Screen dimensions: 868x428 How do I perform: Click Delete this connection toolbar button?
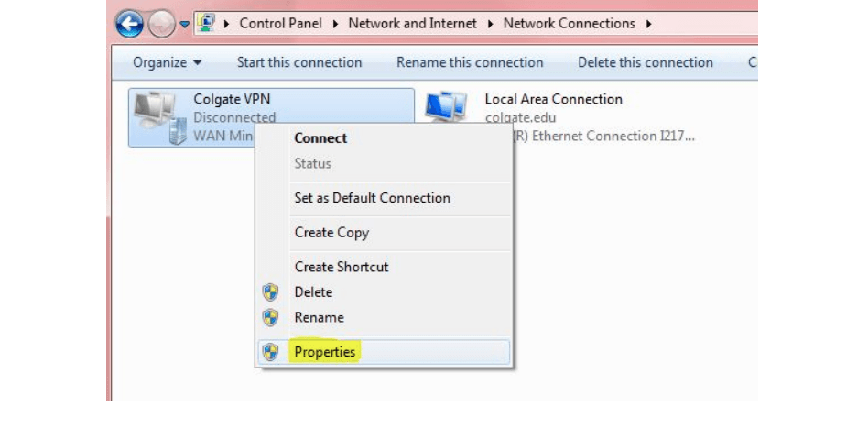coord(646,62)
